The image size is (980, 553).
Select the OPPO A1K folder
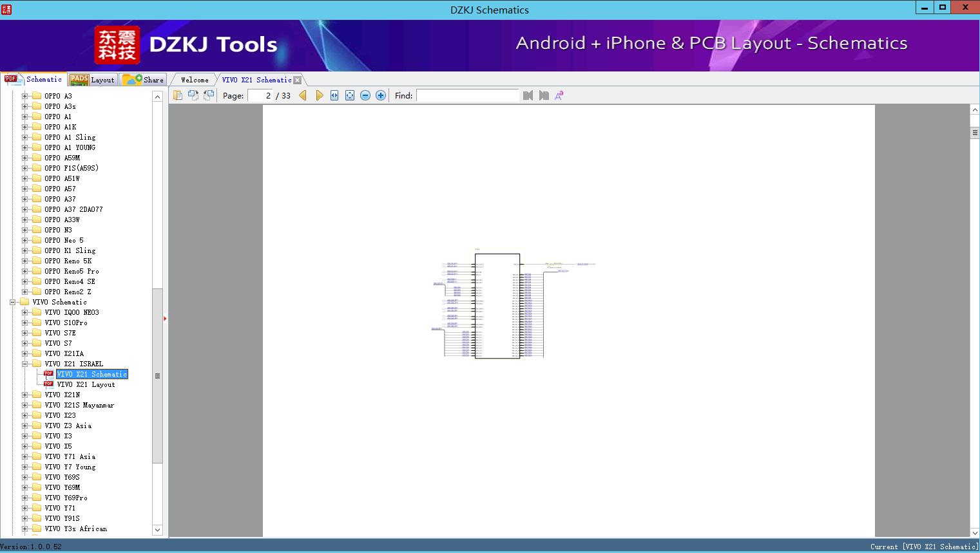coord(61,127)
